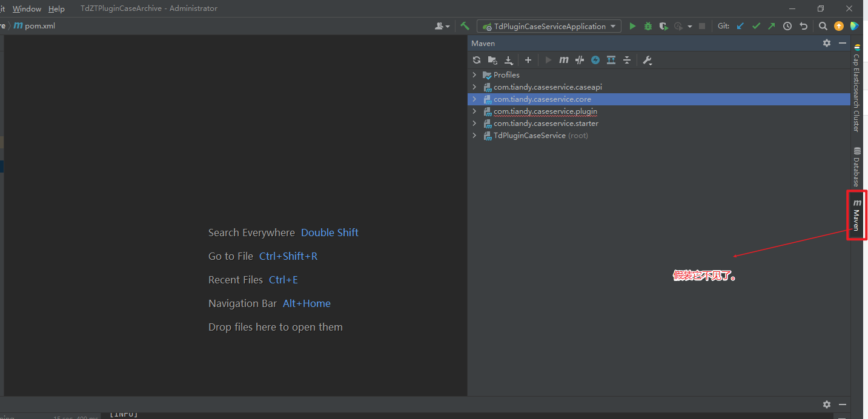
Task: Expand all Maven tree nodes icon
Action: [x=611, y=60]
